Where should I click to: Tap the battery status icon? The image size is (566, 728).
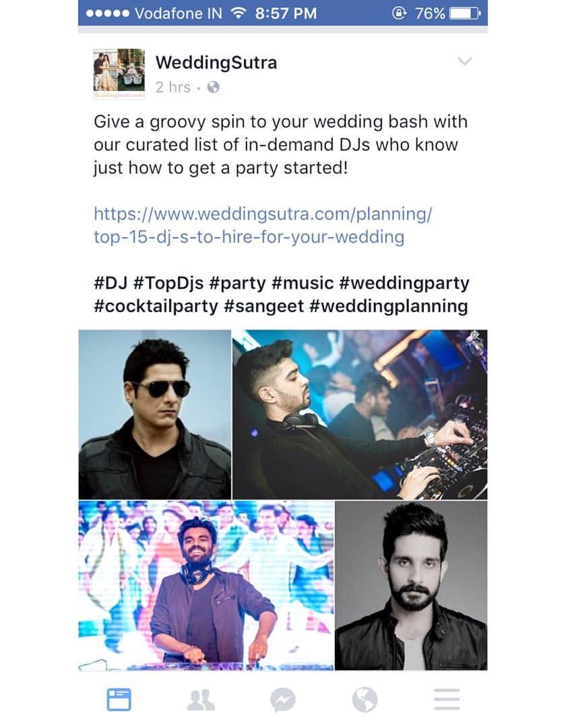(x=466, y=13)
